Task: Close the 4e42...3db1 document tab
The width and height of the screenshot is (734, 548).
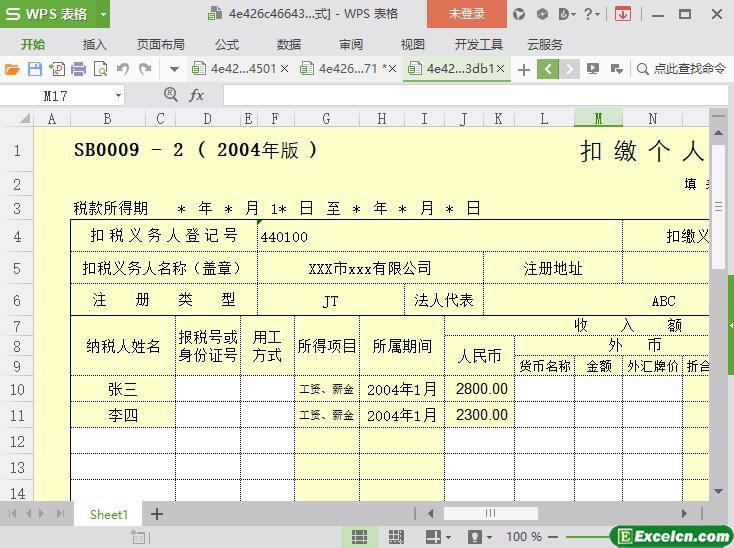Action: click(500, 69)
